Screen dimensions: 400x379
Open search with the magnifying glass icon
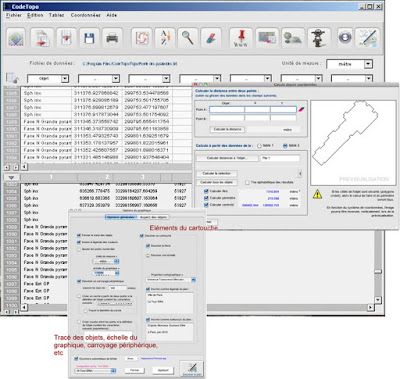(188, 38)
